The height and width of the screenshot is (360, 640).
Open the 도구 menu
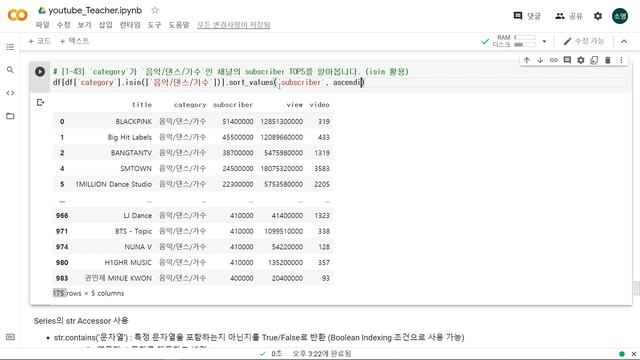154,25
